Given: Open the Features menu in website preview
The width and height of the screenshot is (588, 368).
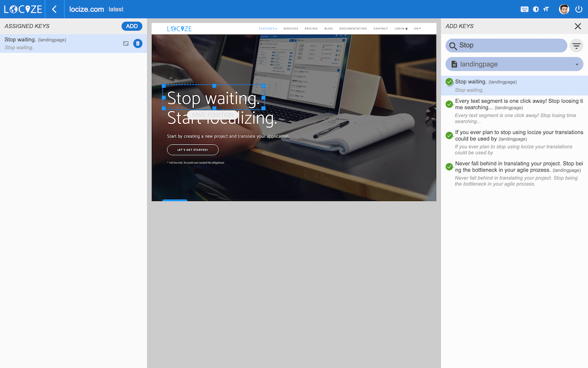Looking at the screenshot, I should (x=268, y=29).
